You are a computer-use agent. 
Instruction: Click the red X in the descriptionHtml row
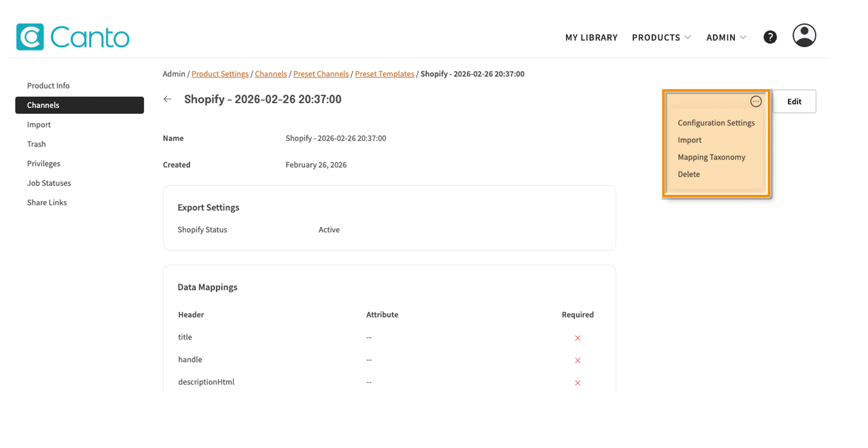[x=578, y=382]
